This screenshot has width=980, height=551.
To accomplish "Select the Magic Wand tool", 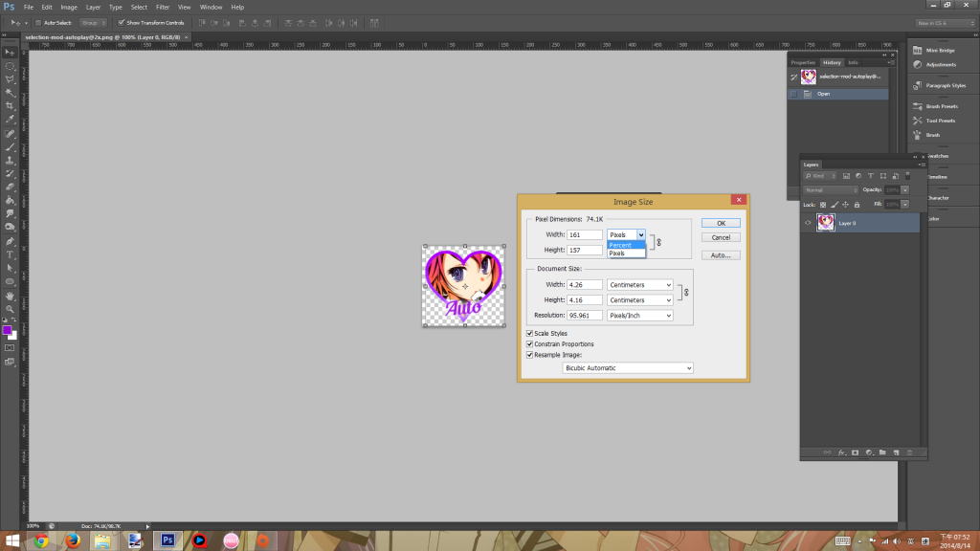I will 10,92.
